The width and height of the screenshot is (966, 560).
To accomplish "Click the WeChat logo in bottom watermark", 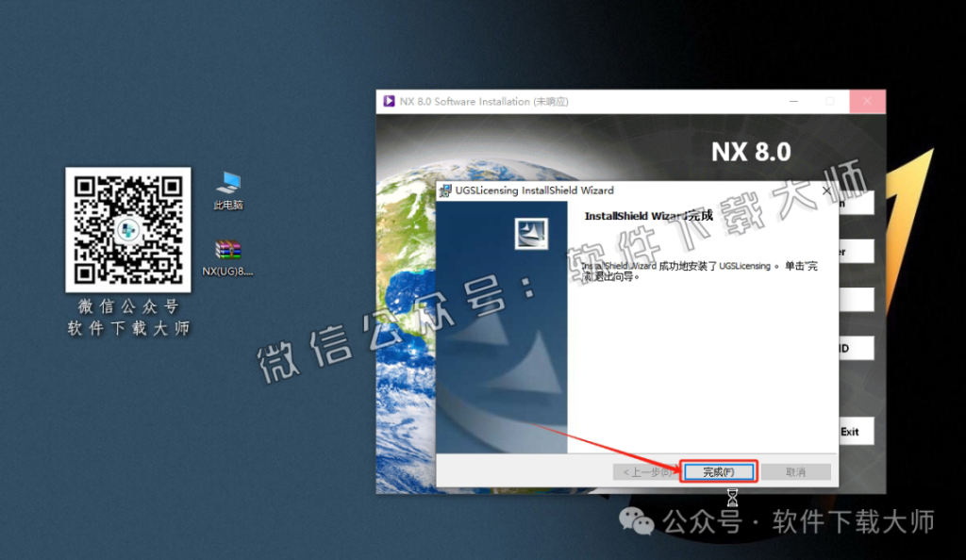I will [641, 521].
